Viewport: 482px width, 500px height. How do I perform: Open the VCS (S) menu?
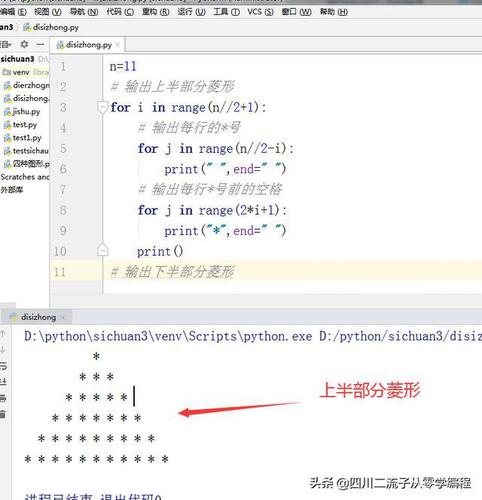click(x=260, y=12)
